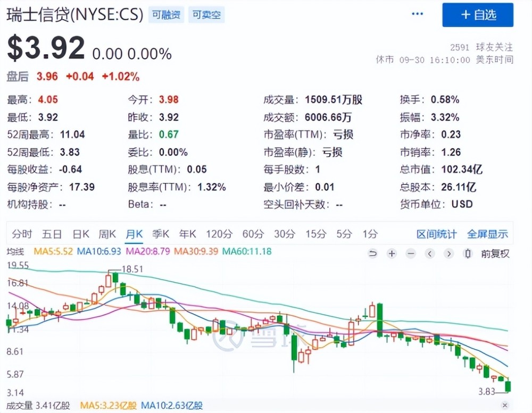Click the 总市值 102.34亿 value

(461, 170)
